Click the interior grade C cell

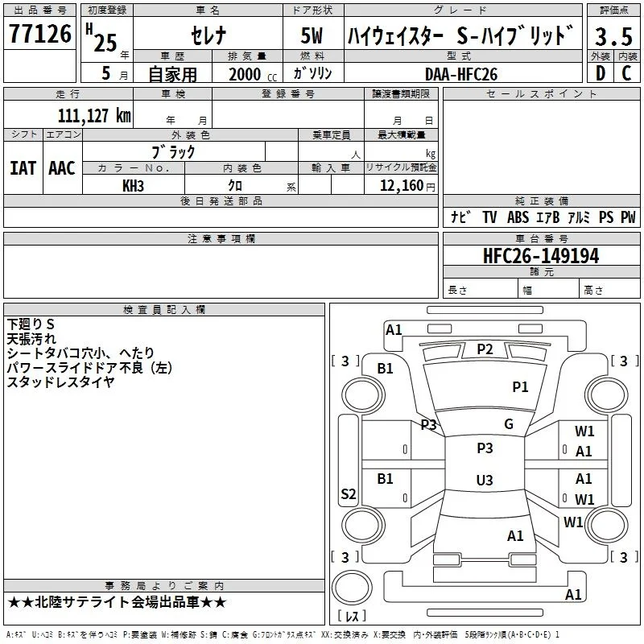coord(627,73)
